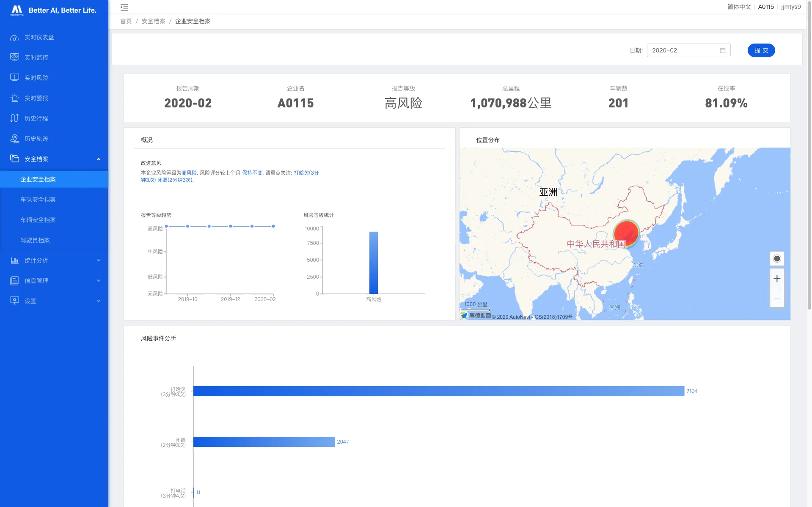Screen dimensions: 812x507
Task: Click the 设置 monitor gear icon
Action: tap(14, 301)
